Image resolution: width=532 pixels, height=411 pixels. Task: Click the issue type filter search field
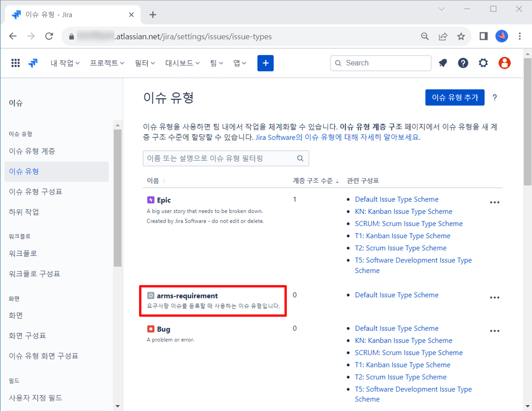tap(221, 159)
